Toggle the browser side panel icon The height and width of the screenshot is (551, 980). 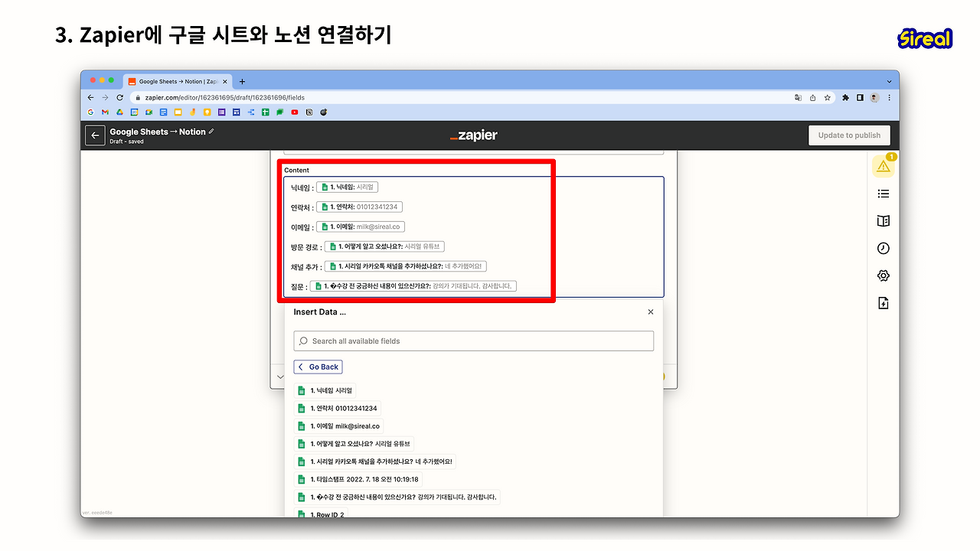860,98
